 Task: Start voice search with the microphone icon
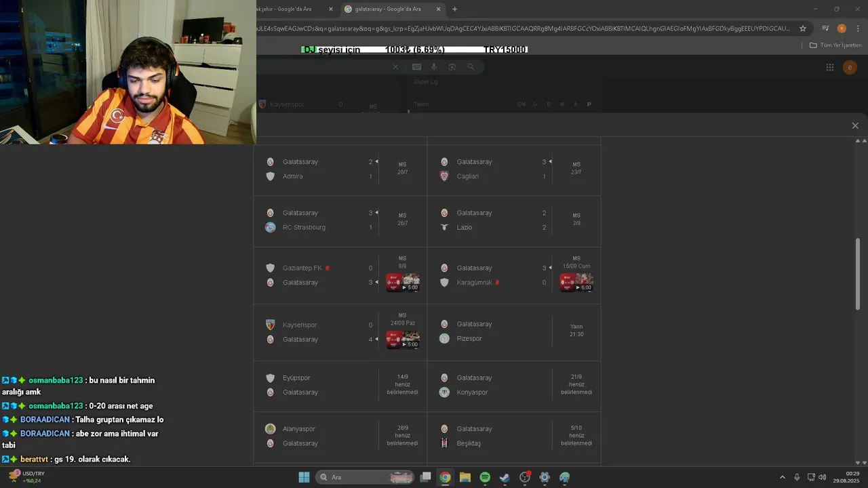(x=434, y=67)
